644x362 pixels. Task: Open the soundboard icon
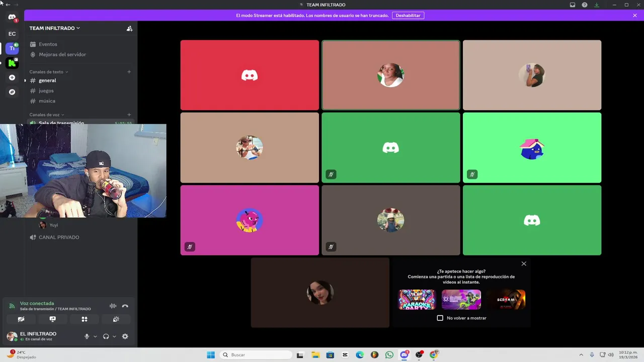click(x=116, y=319)
